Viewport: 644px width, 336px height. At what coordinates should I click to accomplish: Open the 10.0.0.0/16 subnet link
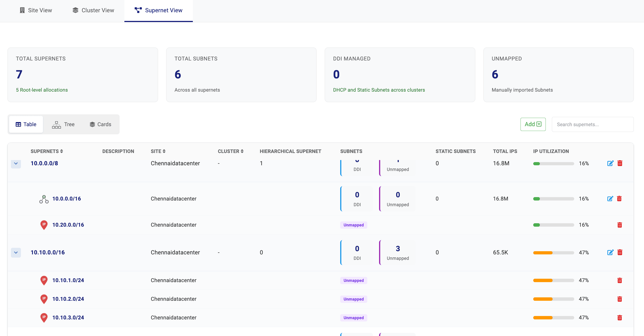pos(66,198)
